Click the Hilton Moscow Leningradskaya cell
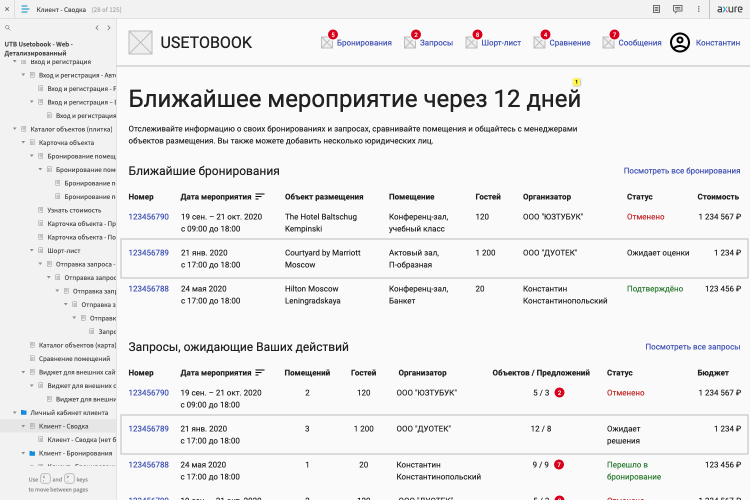 pos(312,295)
